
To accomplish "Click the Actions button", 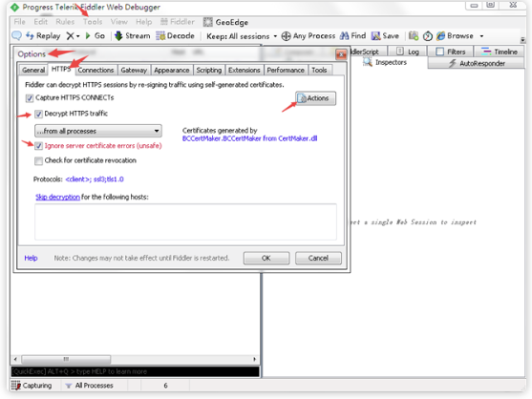I will [x=315, y=98].
